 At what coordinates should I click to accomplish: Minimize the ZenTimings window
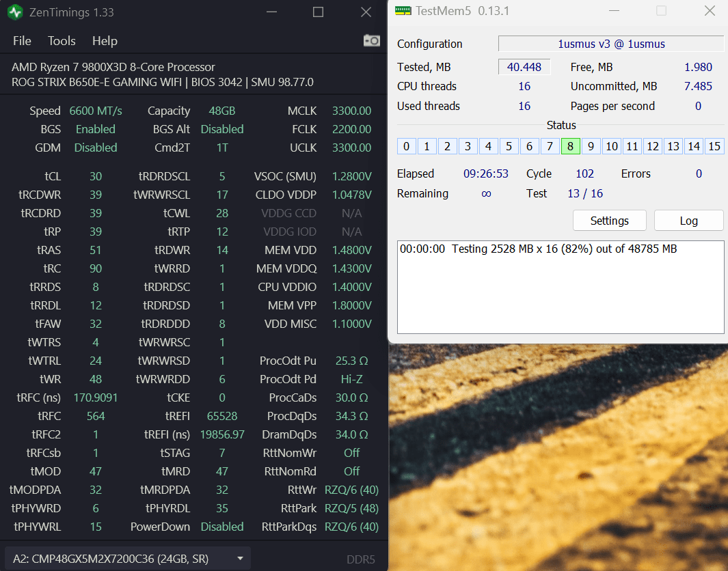point(271,12)
